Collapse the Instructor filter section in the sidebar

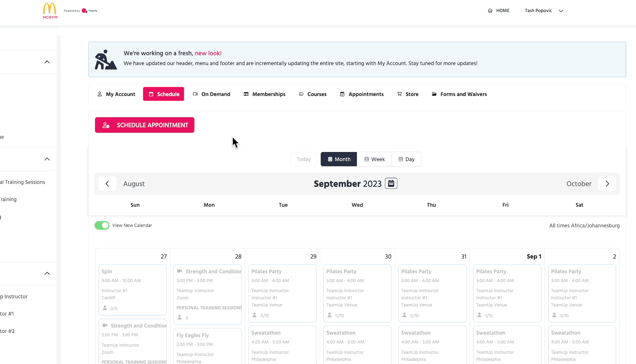pyautogui.click(x=47, y=273)
